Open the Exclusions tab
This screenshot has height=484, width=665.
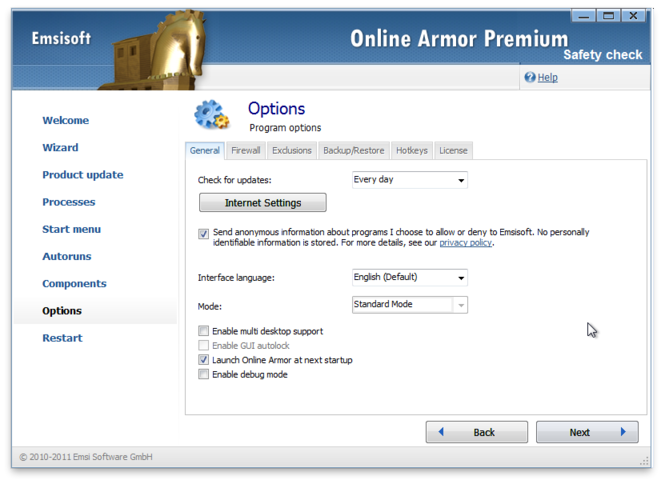tap(292, 151)
